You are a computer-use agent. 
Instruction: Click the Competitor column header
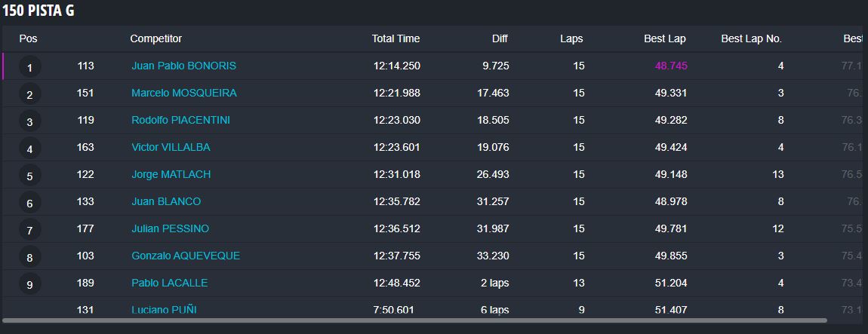coord(155,38)
